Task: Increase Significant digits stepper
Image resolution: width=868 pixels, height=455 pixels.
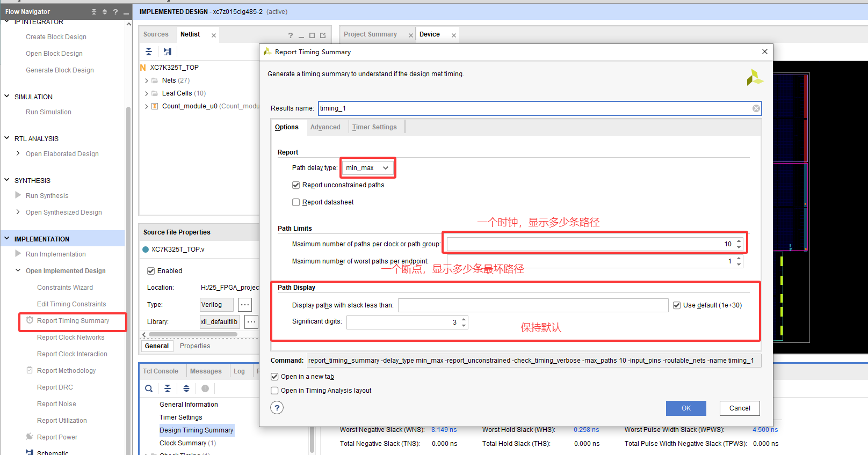Action: click(x=464, y=319)
